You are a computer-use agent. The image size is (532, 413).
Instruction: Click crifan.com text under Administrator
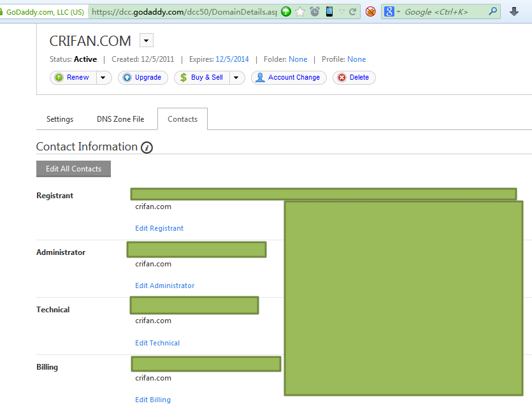[153, 264]
